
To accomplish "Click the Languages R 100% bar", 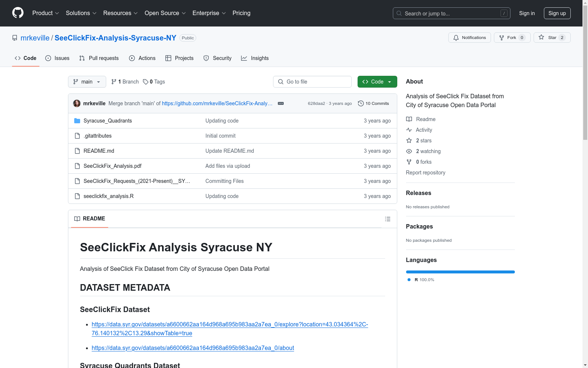I will tap(460, 272).
